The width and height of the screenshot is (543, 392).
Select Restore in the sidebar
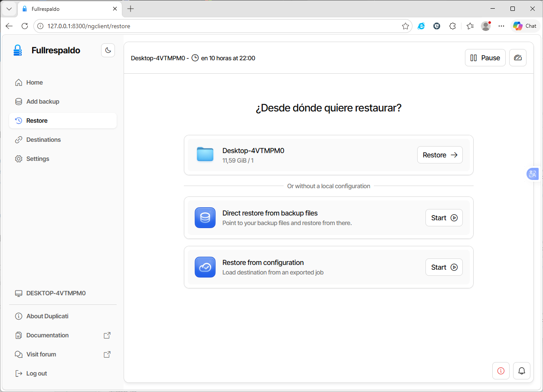[x=63, y=121]
